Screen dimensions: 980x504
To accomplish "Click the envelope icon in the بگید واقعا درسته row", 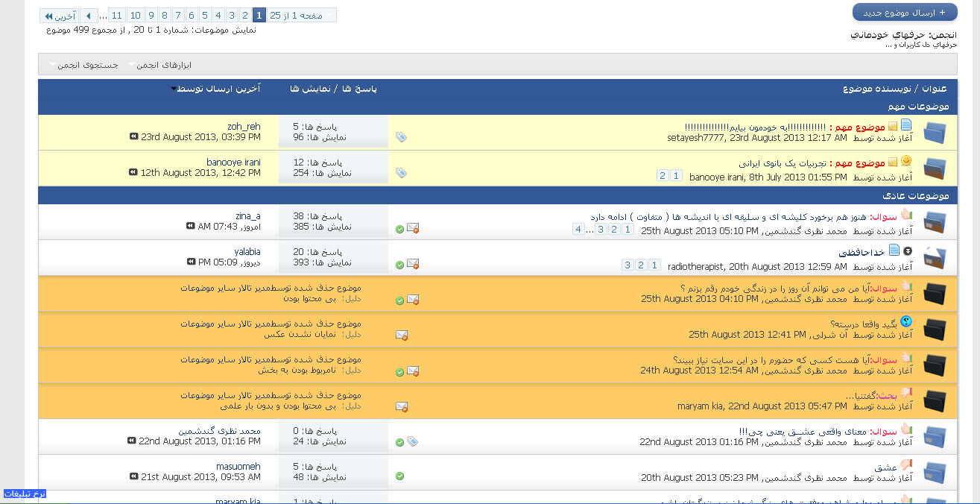I will point(402,336).
